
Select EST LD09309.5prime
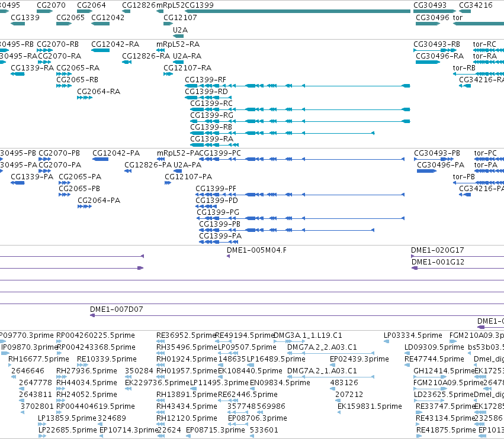coord(434,347)
